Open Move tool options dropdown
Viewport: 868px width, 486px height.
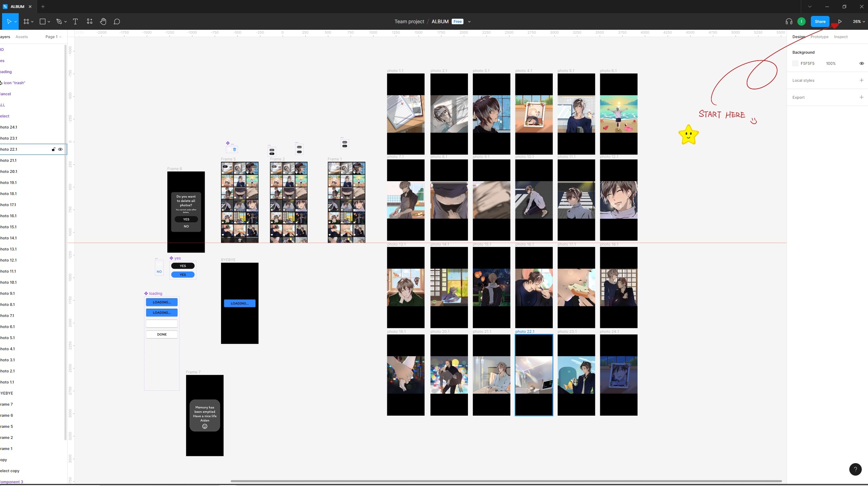[x=16, y=22]
